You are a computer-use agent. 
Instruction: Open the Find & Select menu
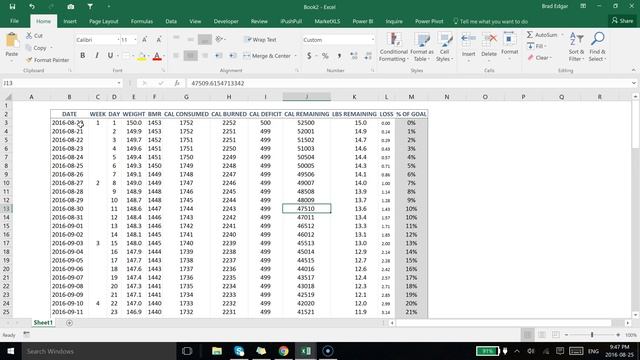(x=598, y=47)
